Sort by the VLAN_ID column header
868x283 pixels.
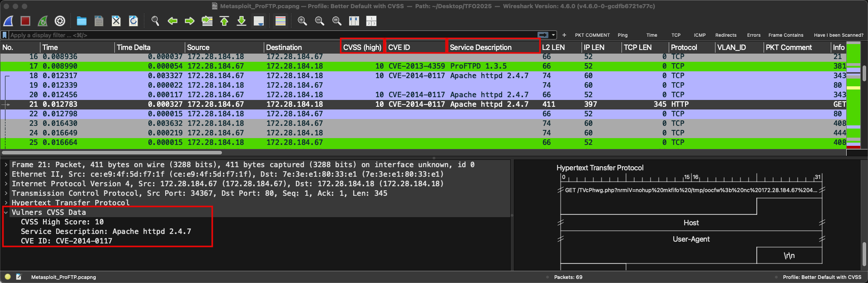pos(740,47)
